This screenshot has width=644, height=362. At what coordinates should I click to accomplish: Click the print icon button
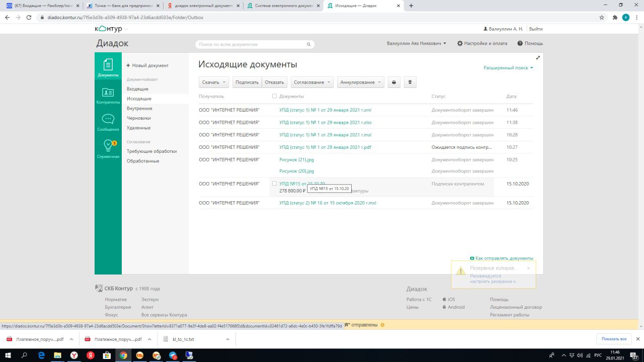(394, 82)
